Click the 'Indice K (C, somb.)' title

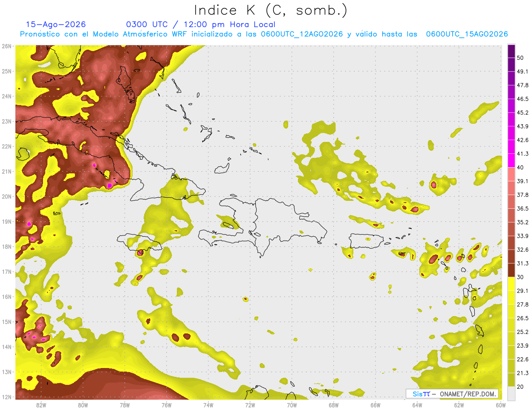270,10
